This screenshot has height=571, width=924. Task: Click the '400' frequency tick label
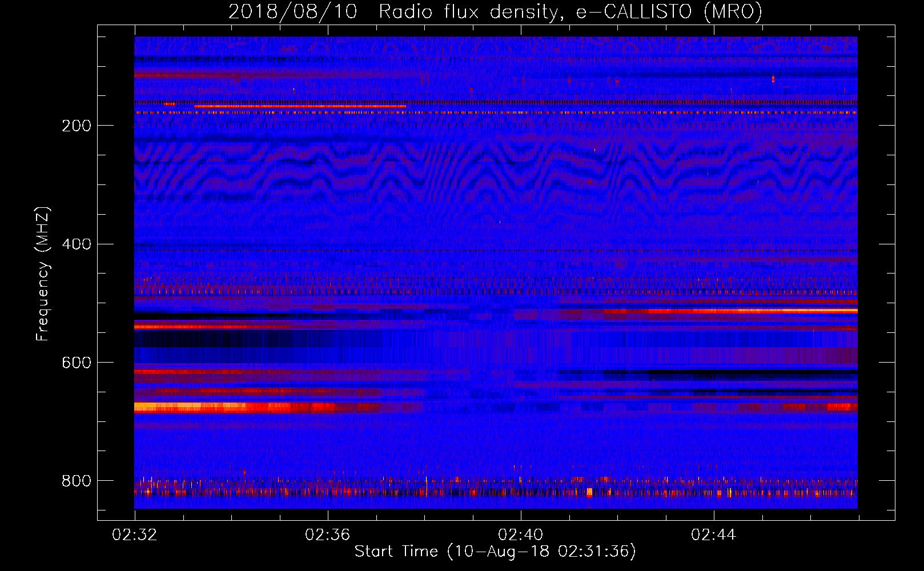coord(77,244)
